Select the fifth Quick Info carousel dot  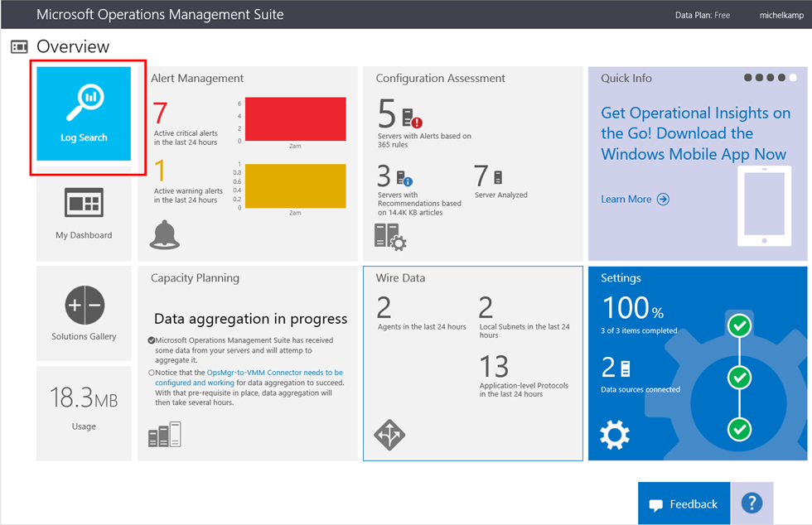pyautogui.click(x=793, y=78)
